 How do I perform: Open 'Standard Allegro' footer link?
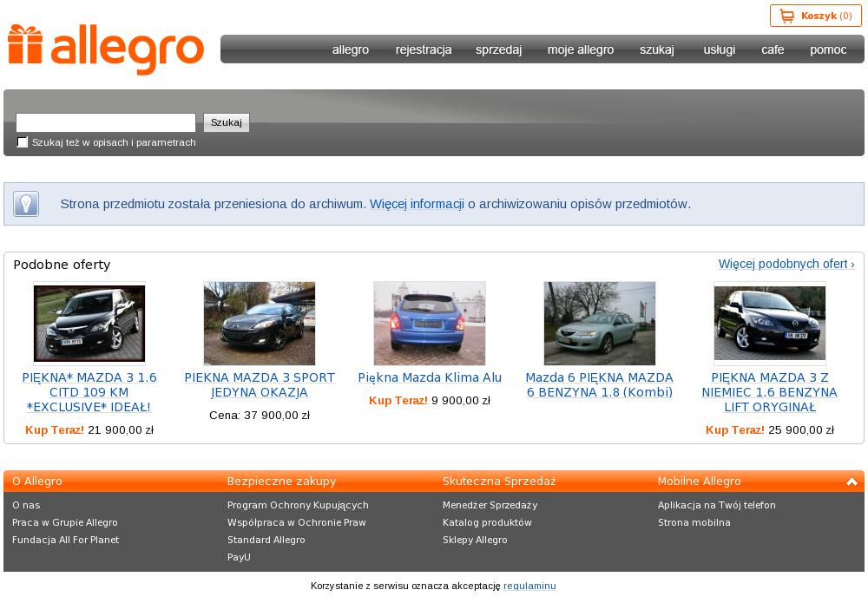(266, 540)
